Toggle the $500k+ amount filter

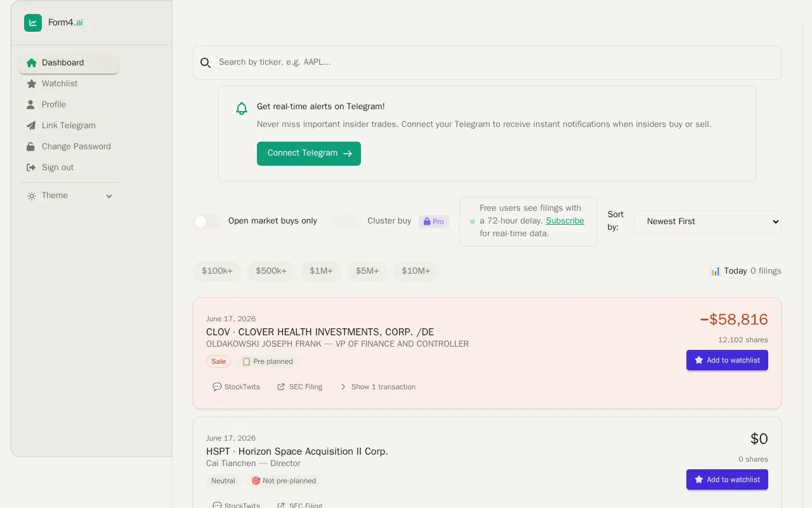pyautogui.click(x=272, y=271)
